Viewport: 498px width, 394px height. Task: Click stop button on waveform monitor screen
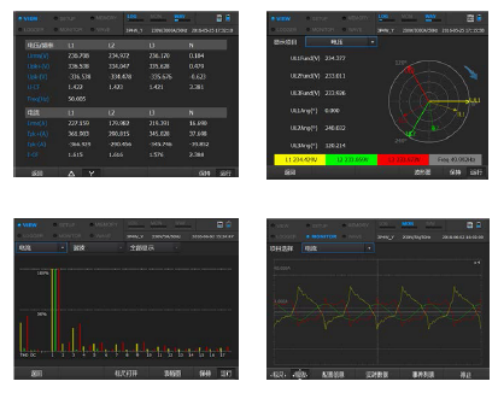click(x=465, y=375)
